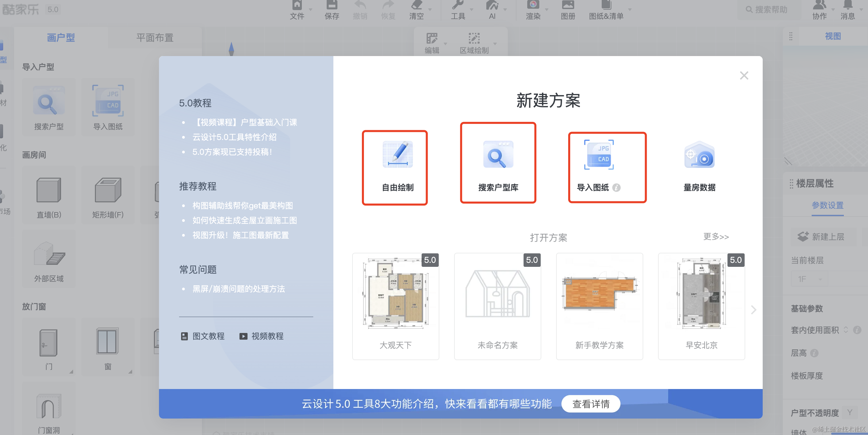Image resolution: width=868 pixels, height=435 pixels.
Task: Click the 协作 collaboration icon
Action: point(819,5)
